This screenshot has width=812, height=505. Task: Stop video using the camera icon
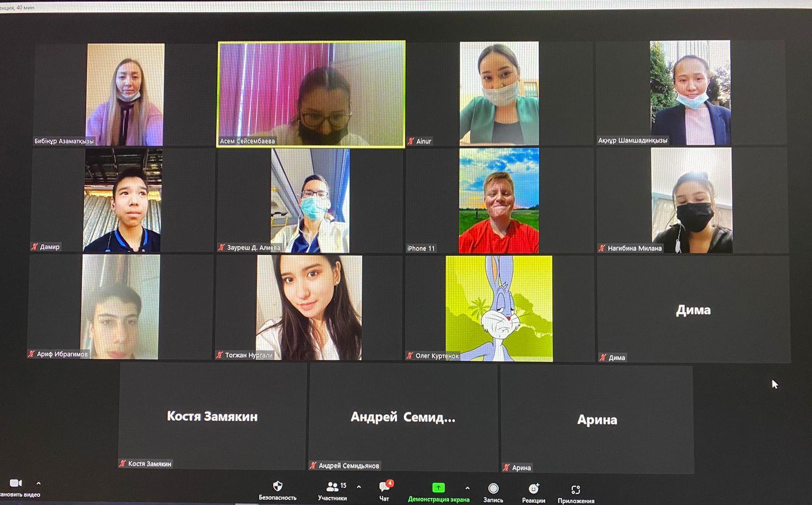(x=15, y=484)
